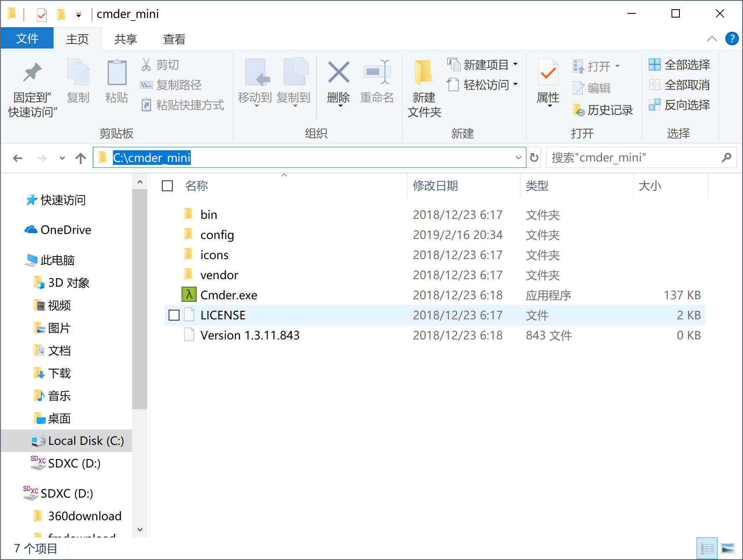Screen dimensions: 743x560
Task: Switch to the Share (共享) tab
Action: click(x=126, y=39)
